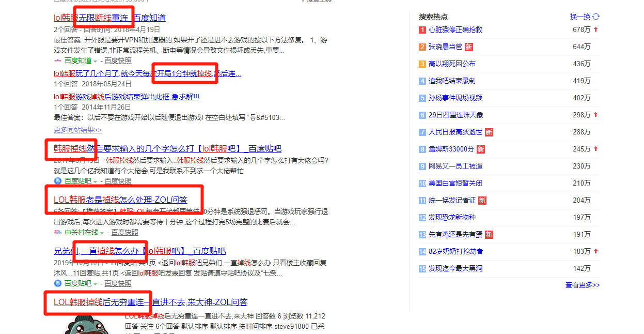This screenshot has height=334, width=644.
Task: Click Tieba icon under 兄弟们,一直掉线怎么办 result
Action: pos(58,283)
